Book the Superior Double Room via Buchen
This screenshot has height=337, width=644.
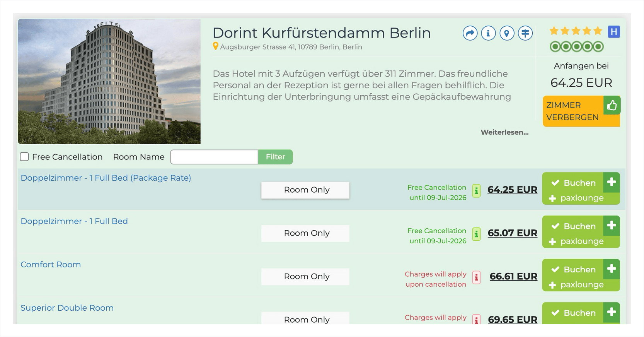click(x=573, y=313)
